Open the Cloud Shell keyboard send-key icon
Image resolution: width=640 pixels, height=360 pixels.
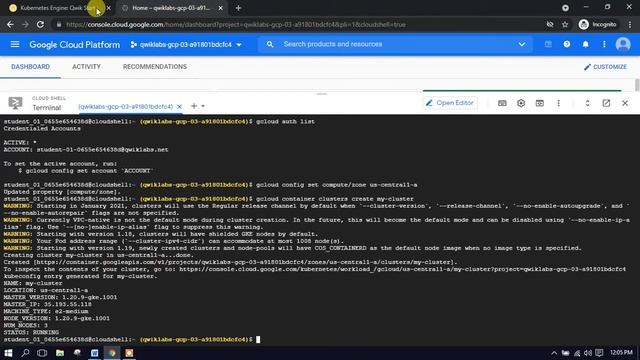pyautogui.click(x=502, y=103)
